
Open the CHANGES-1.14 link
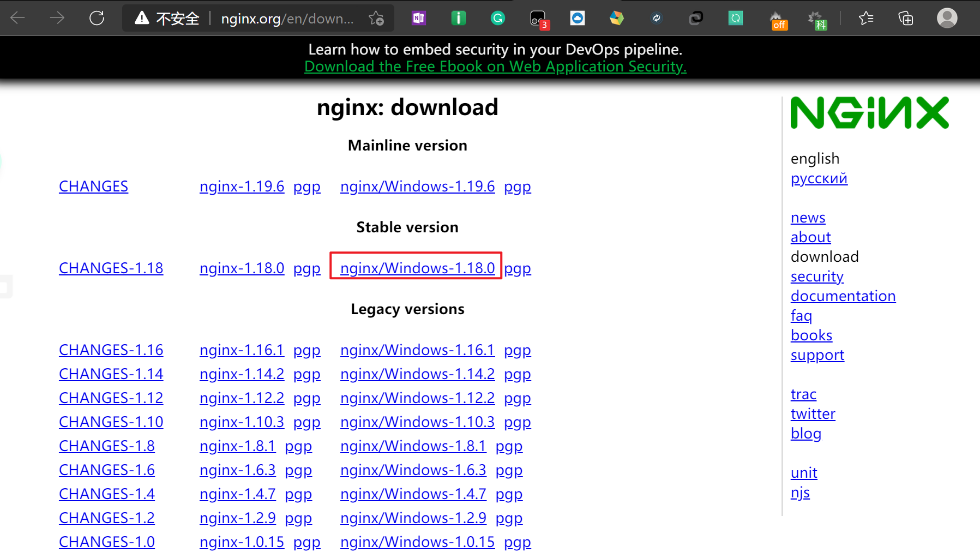point(111,374)
